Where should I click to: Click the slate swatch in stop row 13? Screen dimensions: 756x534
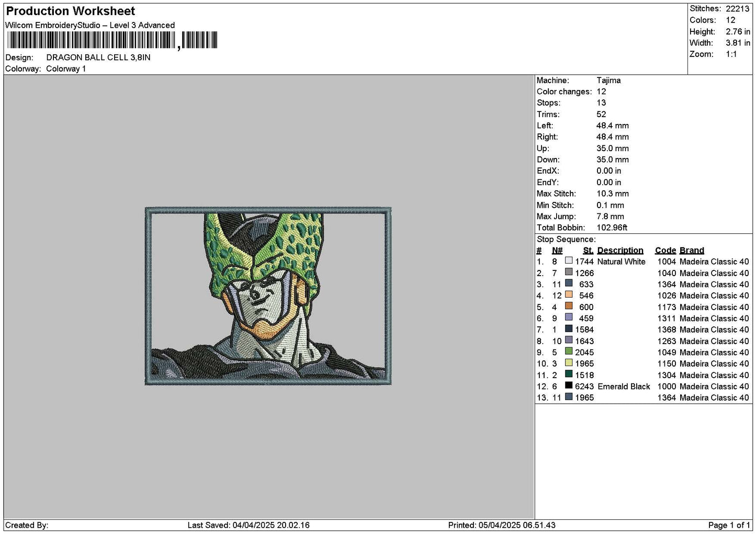tap(569, 396)
